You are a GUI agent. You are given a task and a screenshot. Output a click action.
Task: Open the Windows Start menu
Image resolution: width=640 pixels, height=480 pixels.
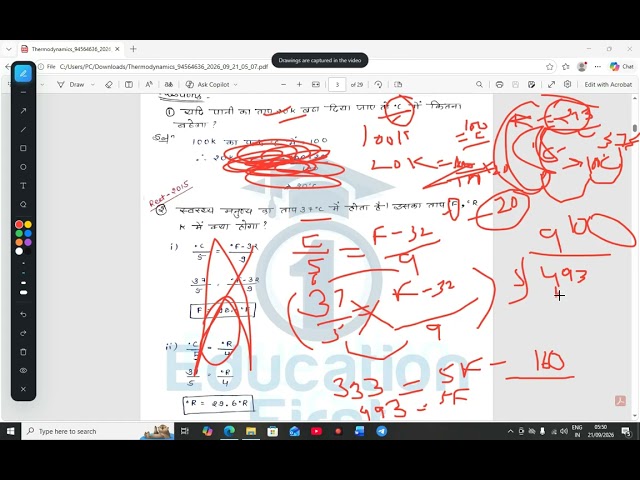(x=10, y=431)
